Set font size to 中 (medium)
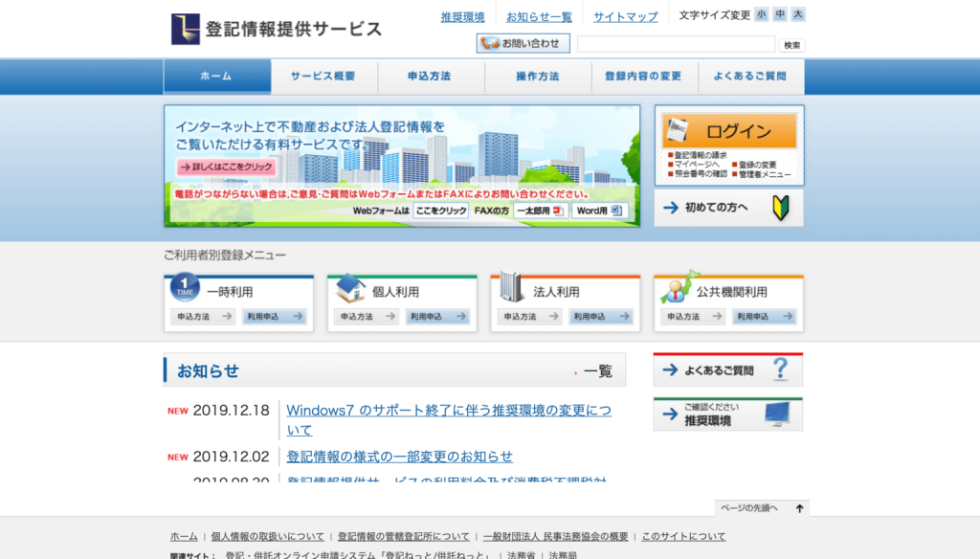Viewport: 980px width, 559px height. (780, 14)
